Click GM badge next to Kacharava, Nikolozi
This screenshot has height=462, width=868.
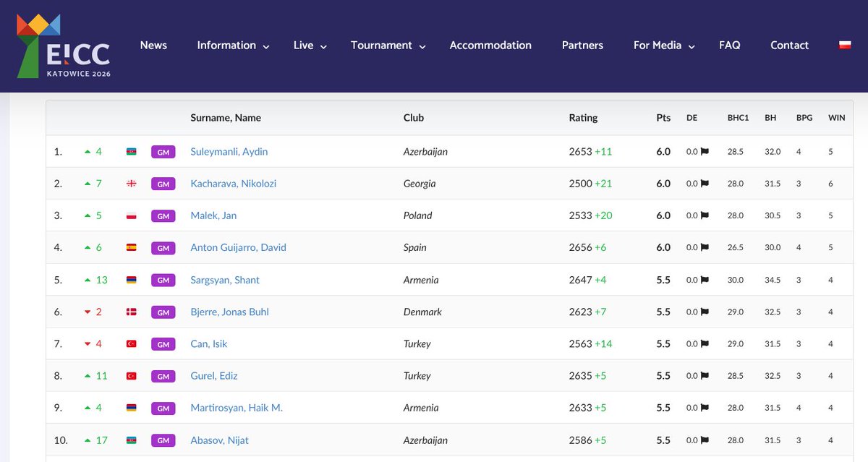[x=163, y=184]
